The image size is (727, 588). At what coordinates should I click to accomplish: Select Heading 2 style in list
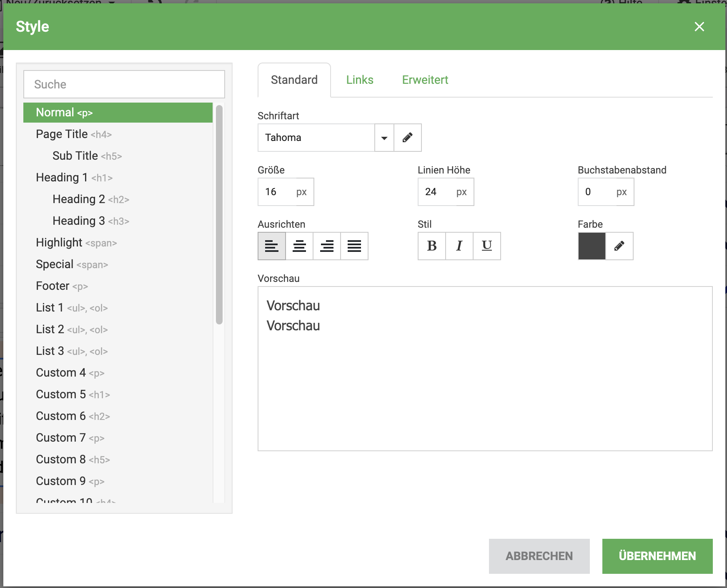pyautogui.click(x=91, y=199)
